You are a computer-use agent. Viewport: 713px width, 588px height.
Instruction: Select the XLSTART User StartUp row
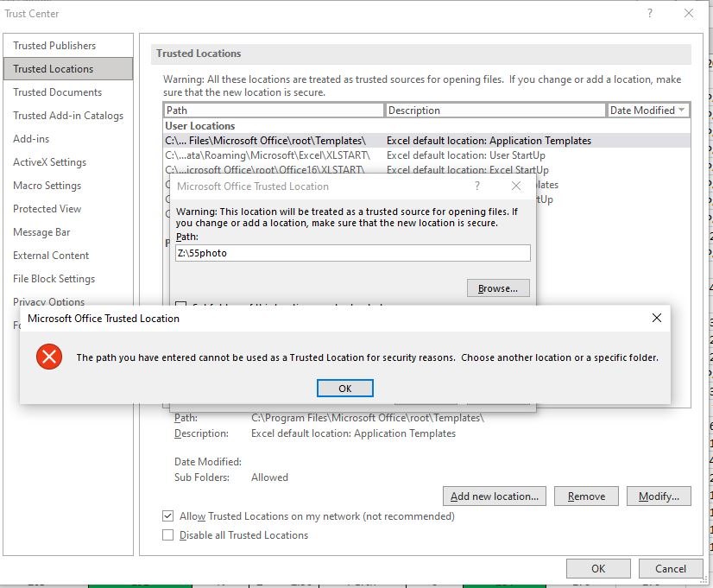426,155
